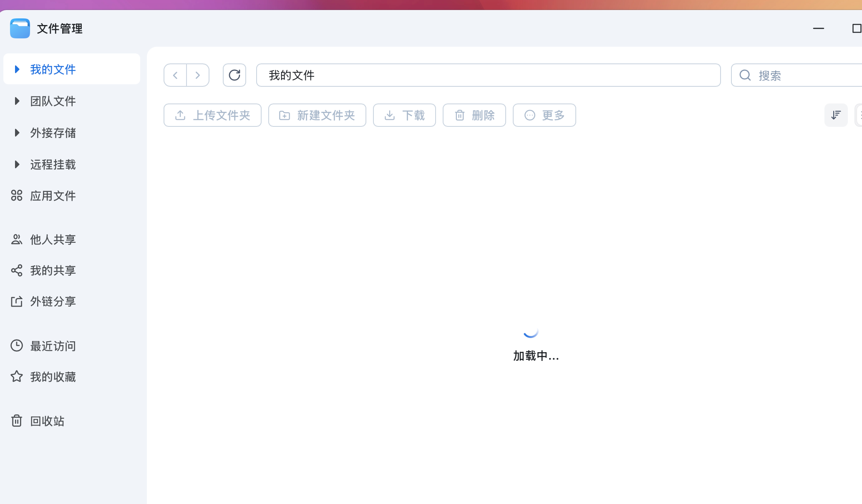The height and width of the screenshot is (504, 862).
Task: Go forward with right arrow button
Action: pos(198,75)
